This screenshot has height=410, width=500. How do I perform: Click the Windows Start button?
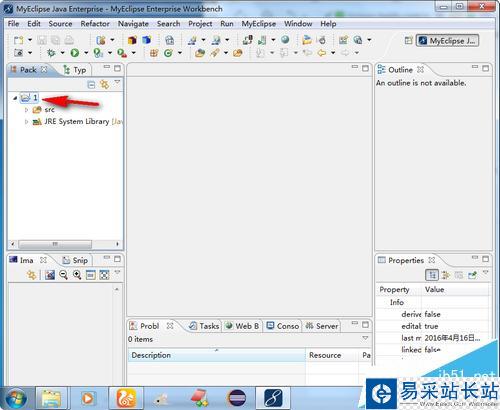pos(16,398)
